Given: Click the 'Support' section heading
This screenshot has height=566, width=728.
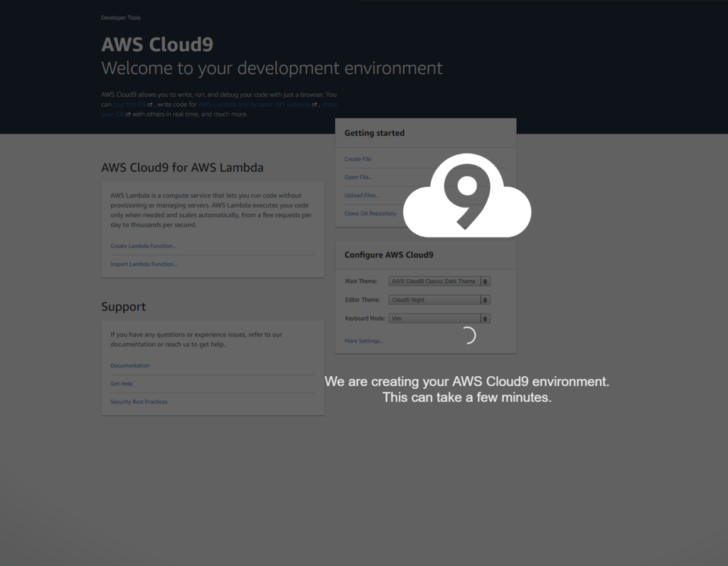Looking at the screenshot, I should (x=124, y=306).
